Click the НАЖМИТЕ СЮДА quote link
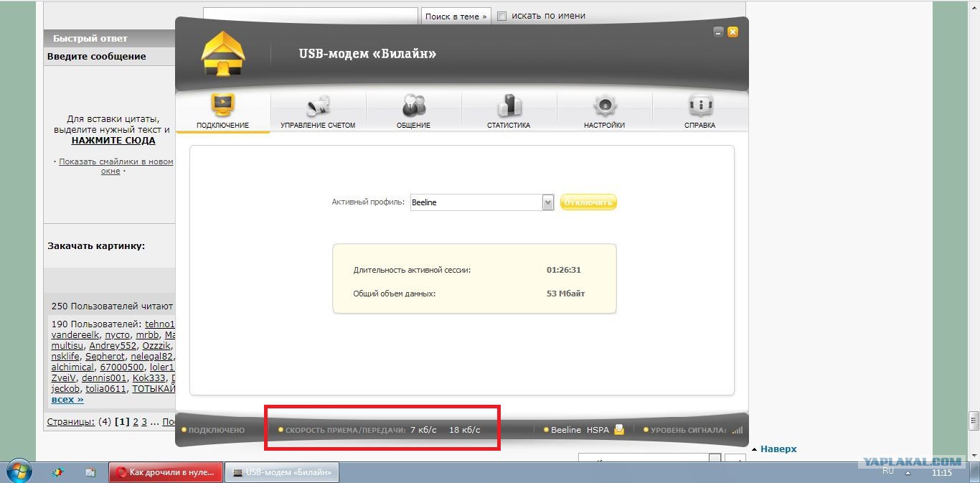The height and width of the screenshot is (483, 980). (x=113, y=141)
